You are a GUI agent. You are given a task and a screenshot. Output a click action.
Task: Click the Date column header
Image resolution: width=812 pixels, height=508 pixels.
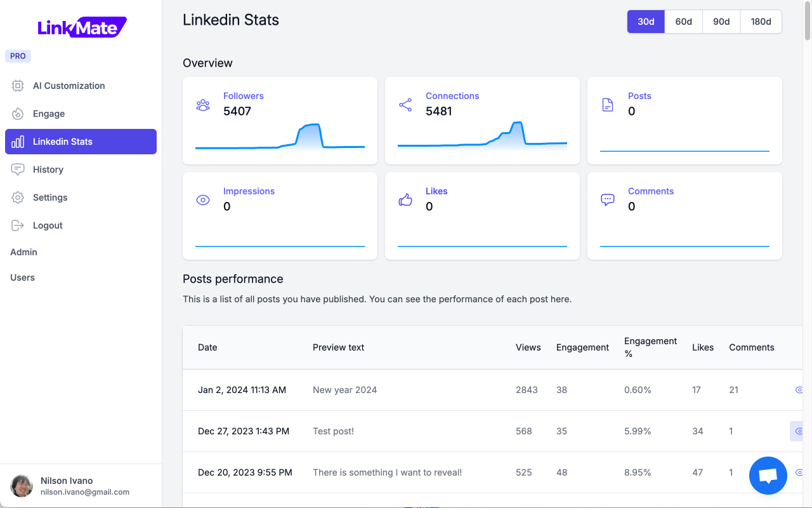[207, 347]
